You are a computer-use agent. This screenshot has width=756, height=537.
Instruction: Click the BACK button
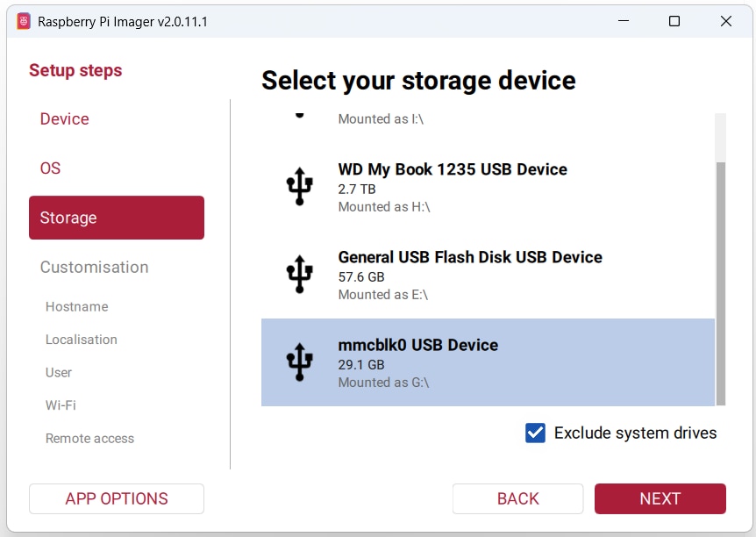(x=517, y=498)
